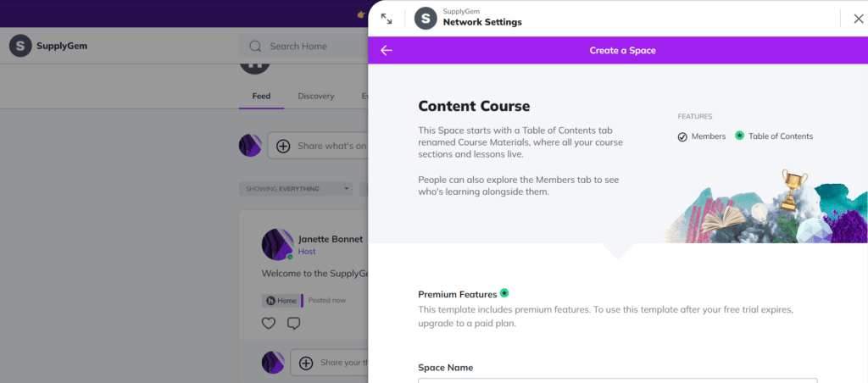This screenshot has width=868, height=383.
Task: Switch to the Discovery tab
Action: [316, 96]
